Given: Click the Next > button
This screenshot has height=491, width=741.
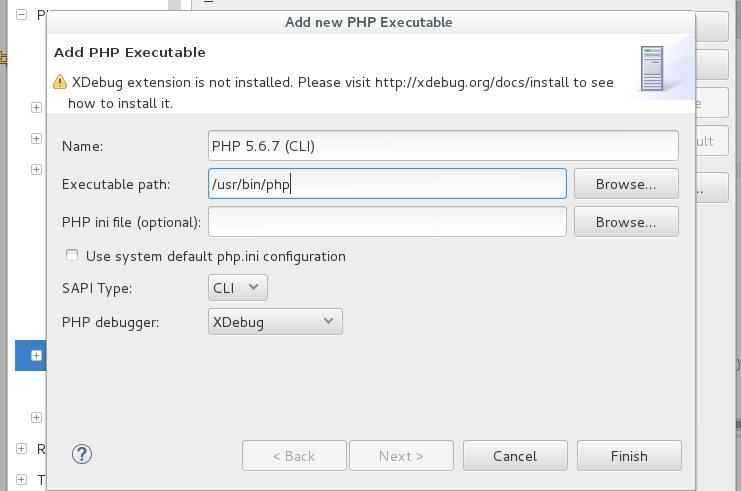Looking at the screenshot, I should (401, 456).
